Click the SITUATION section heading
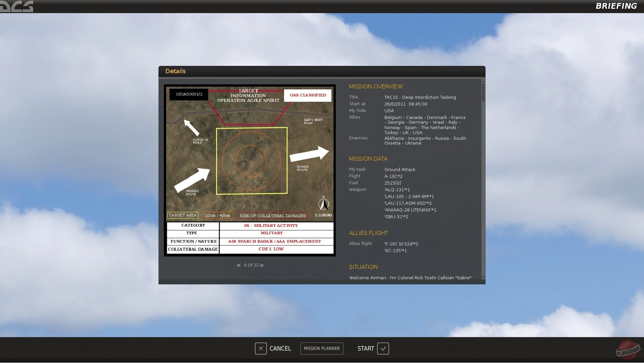 pos(363,267)
